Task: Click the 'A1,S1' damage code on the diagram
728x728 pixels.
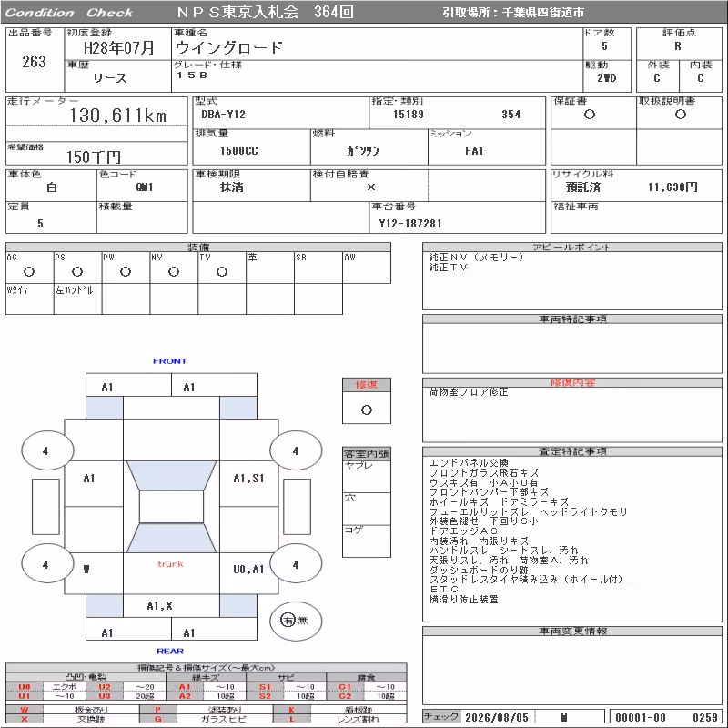Action: click(x=248, y=479)
